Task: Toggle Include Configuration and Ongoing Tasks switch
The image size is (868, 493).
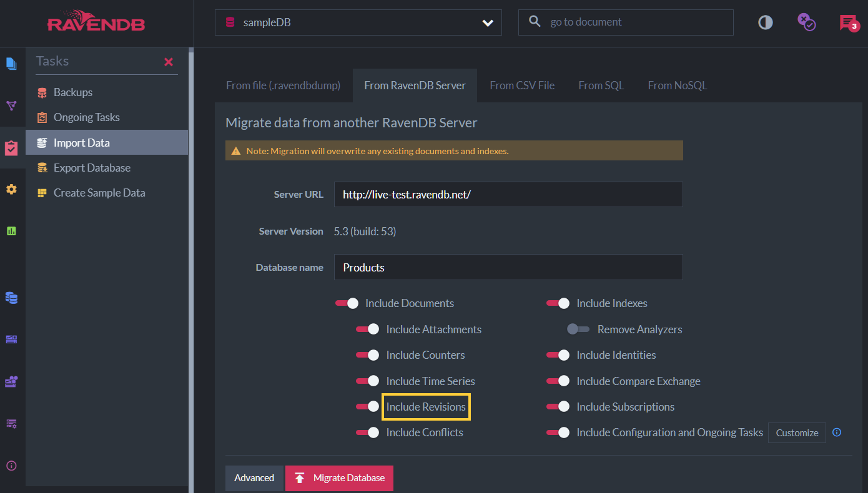Action: [x=558, y=432]
